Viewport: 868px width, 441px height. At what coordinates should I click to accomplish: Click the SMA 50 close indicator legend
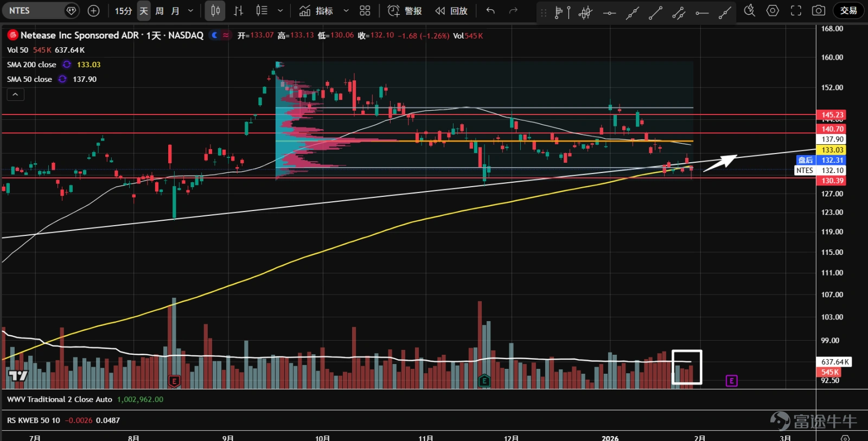pos(29,79)
